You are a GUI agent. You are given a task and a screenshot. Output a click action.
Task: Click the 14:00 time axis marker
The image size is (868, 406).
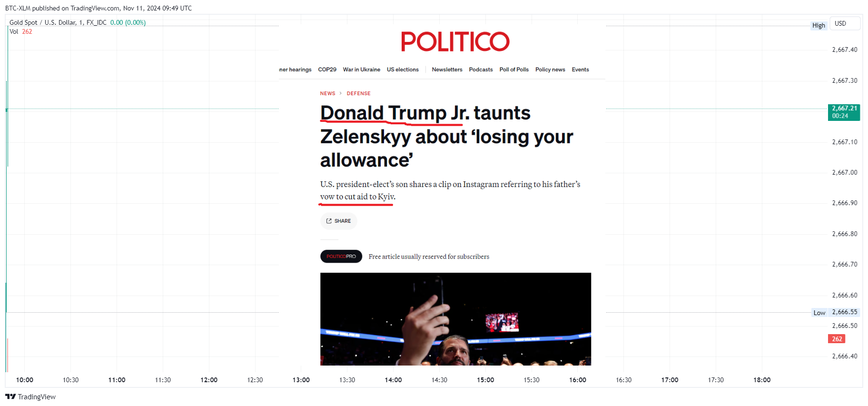(393, 380)
